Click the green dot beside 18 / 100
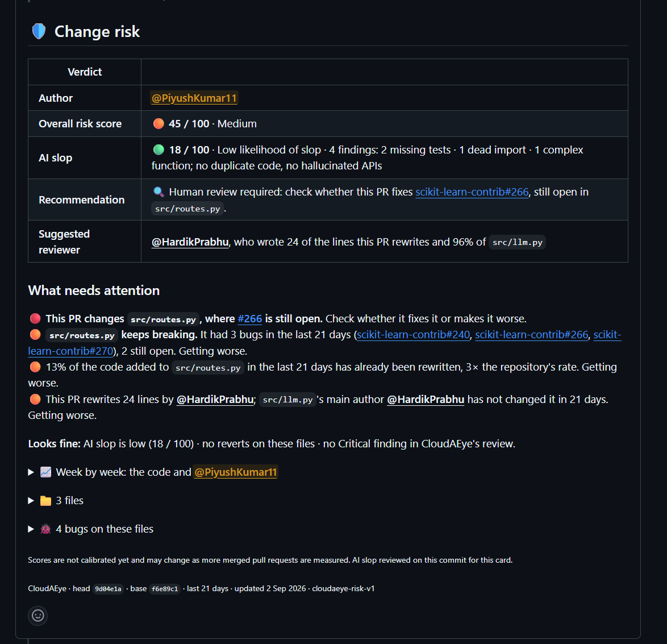 pyautogui.click(x=159, y=149)
